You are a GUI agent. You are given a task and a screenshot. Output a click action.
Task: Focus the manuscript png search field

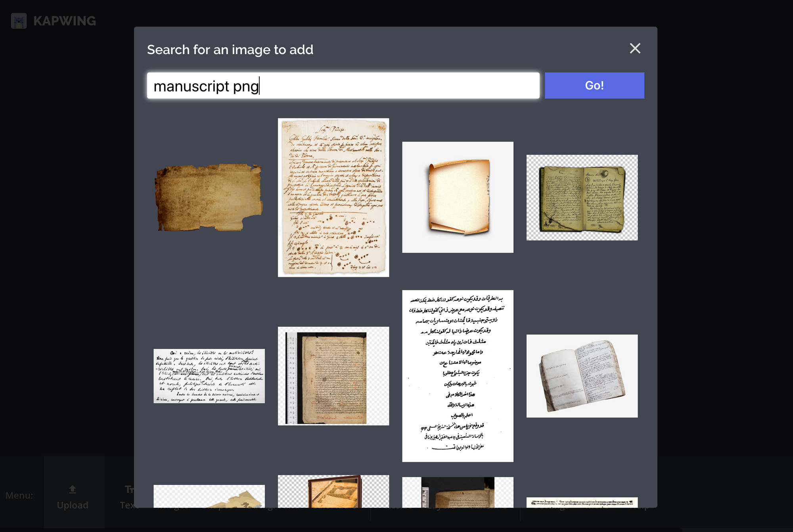pyautogui.click(x=343, y=86)
